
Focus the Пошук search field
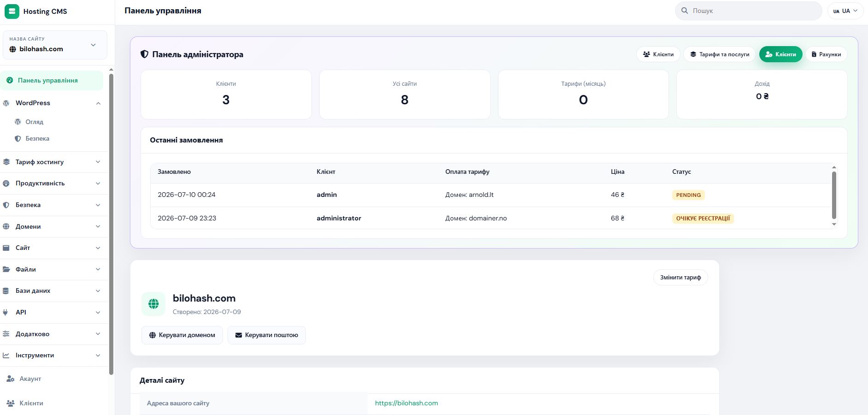click(748, 11)
